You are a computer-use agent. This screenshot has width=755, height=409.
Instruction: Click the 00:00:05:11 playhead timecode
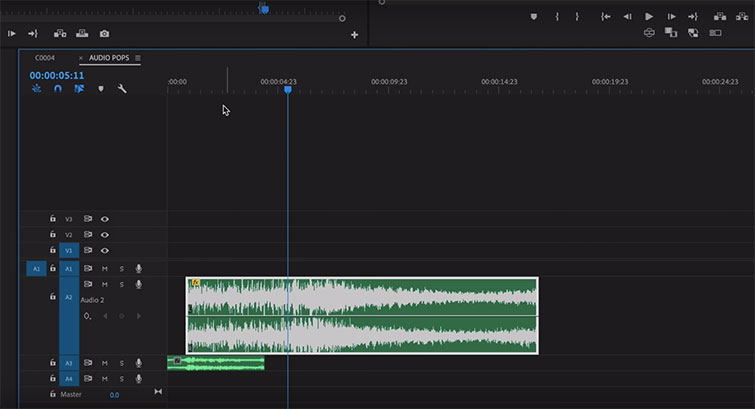point(57,75)
